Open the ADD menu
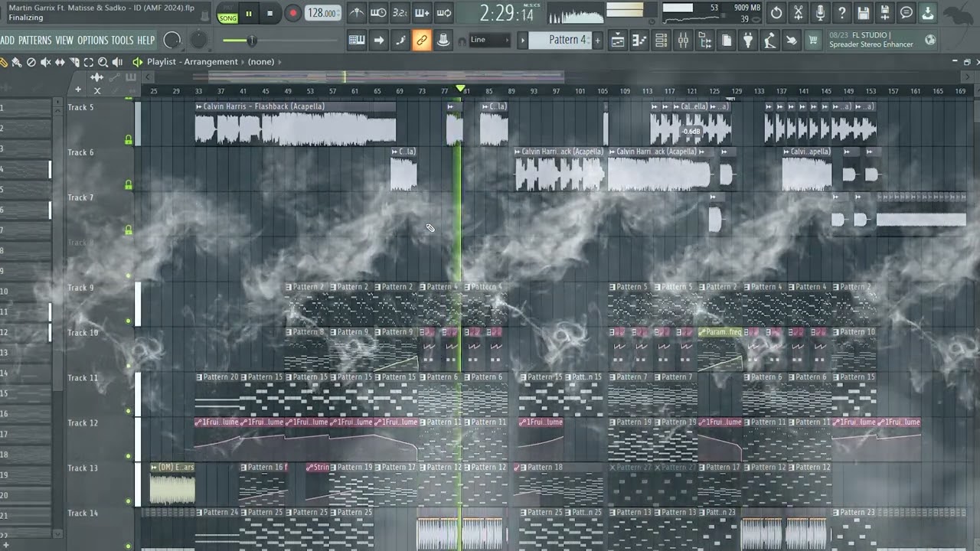This screenshot has height=551, width=980. point(8,40)
